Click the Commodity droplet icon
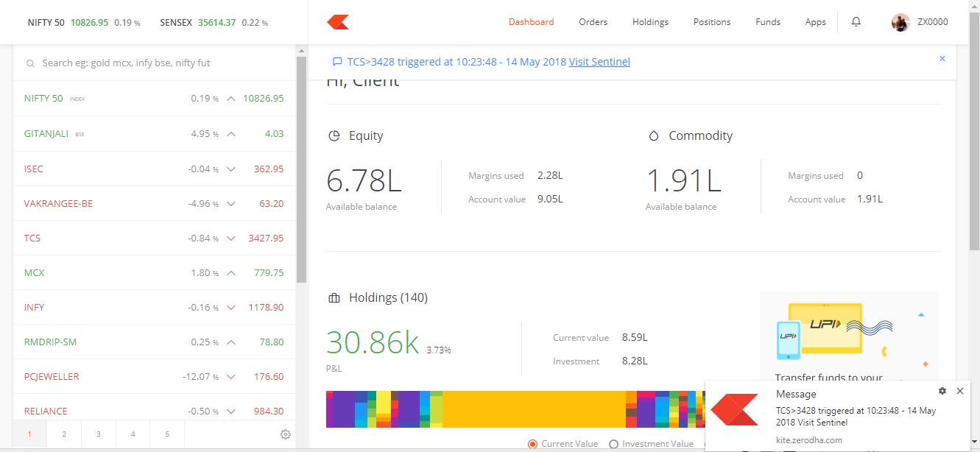This screenshot has height=452, width=980. (x=653, y=136)
